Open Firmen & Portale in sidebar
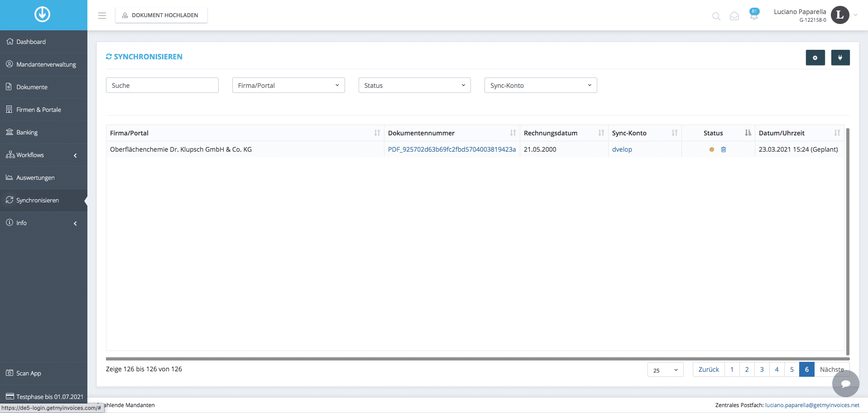 tap(43, 110)
